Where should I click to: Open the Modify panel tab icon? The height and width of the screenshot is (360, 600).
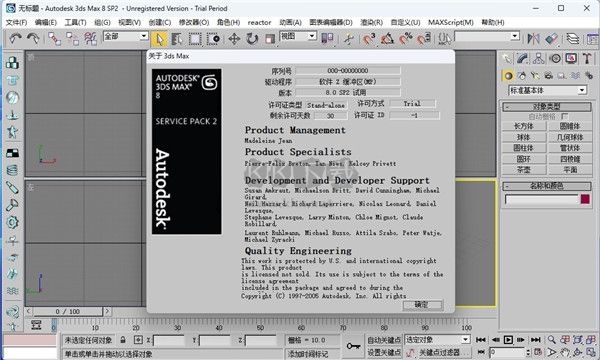point(523,59)
